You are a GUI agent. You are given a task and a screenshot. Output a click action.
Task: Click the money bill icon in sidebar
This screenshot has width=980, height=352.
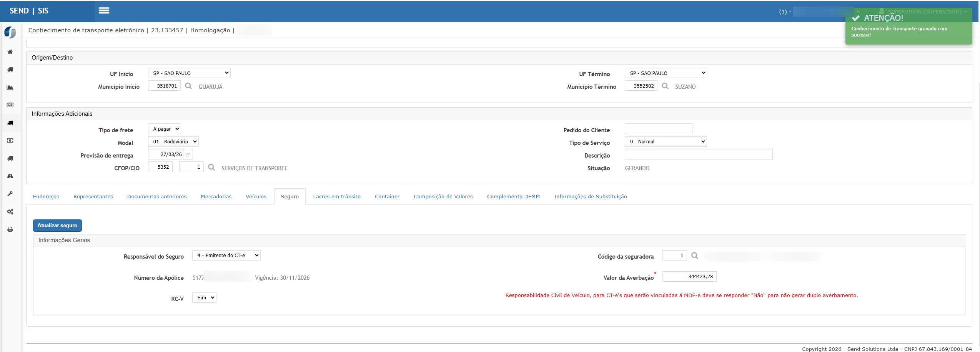tap(10, 141)
